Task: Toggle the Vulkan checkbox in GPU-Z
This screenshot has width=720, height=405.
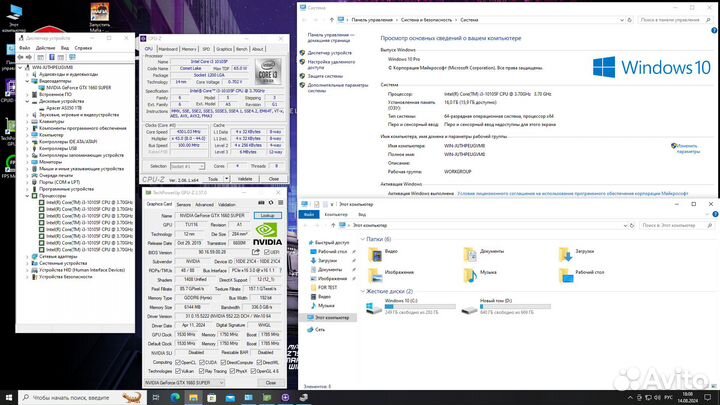Action: coord(178,371)
